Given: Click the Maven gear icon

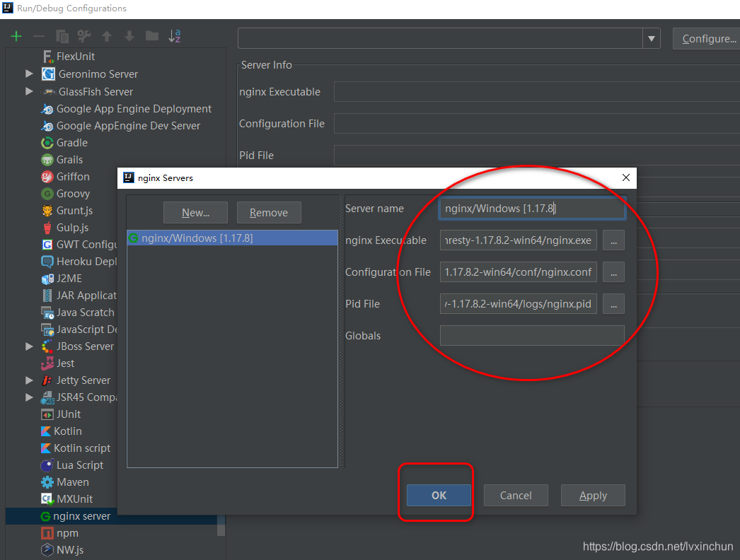Looking at the screenshot, I should pyautogui.click(x=47, y=482).
